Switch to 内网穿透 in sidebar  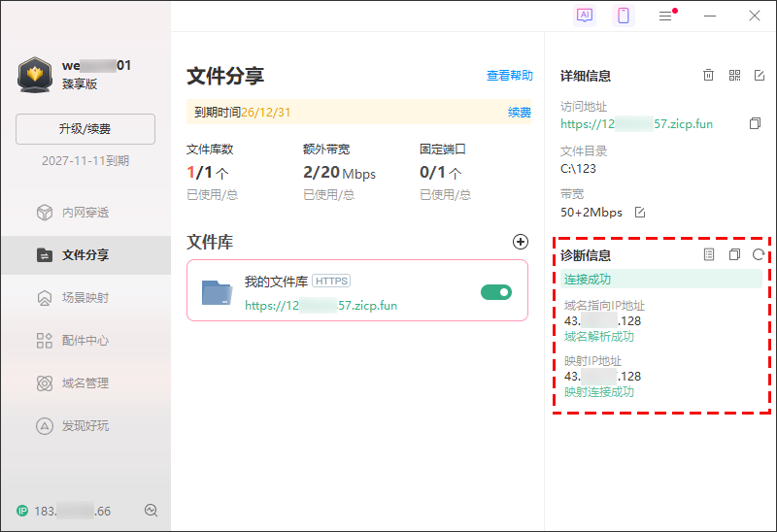[x=85, y=213]
